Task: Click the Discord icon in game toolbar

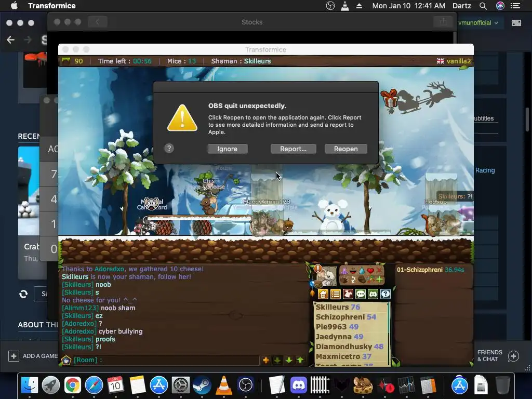Action: (x=373, y=294)
